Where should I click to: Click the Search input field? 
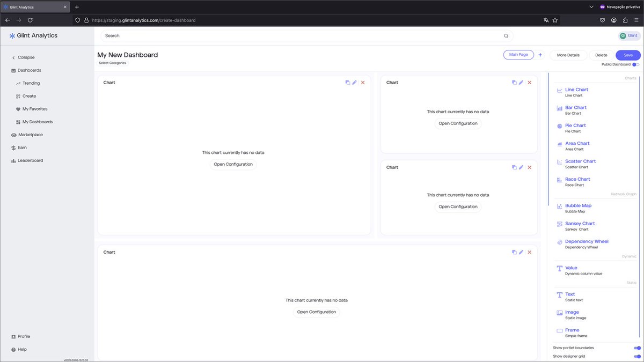(307, 36)
